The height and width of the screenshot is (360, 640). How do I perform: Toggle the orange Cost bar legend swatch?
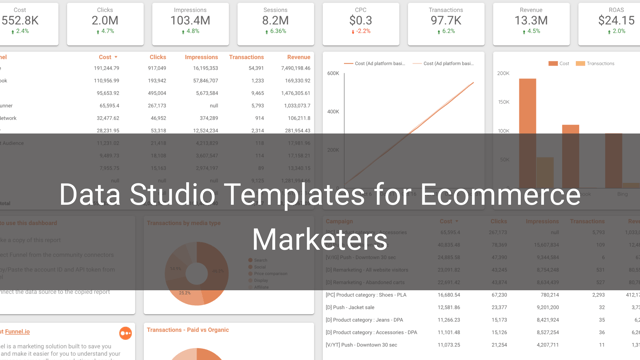tap(553, 63)
